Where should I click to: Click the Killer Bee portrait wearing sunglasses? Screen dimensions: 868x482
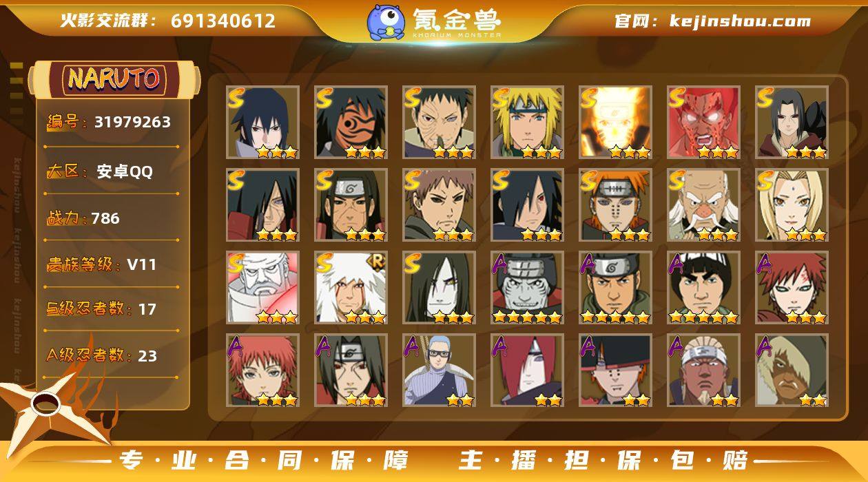point(704,370)
